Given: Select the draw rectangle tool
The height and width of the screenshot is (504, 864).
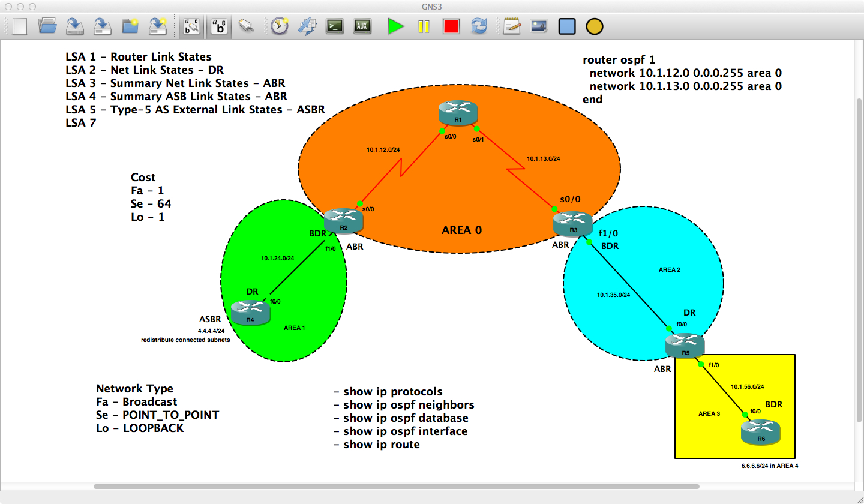Looking at the screenshot, I should (x=566, y=26).
